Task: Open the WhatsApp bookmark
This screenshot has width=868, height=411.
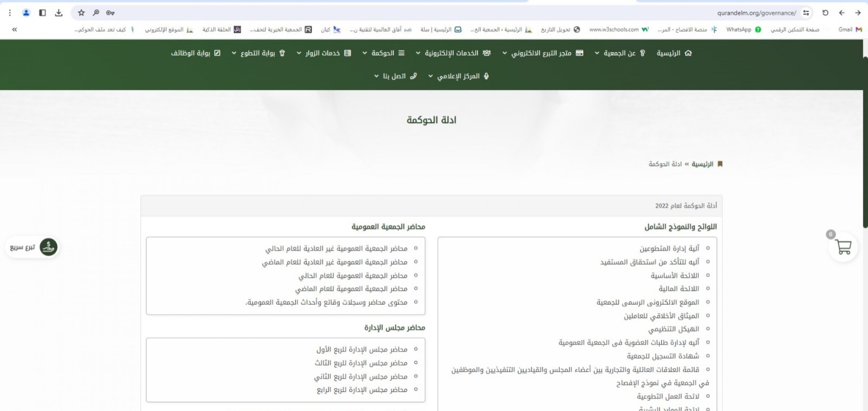Action: tap(743, 29)
